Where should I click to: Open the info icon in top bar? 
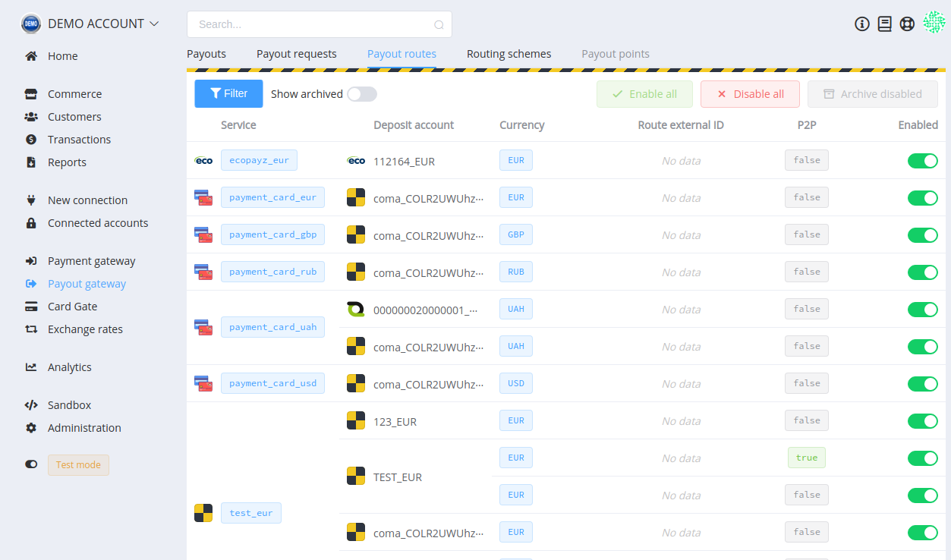(861, 24)
